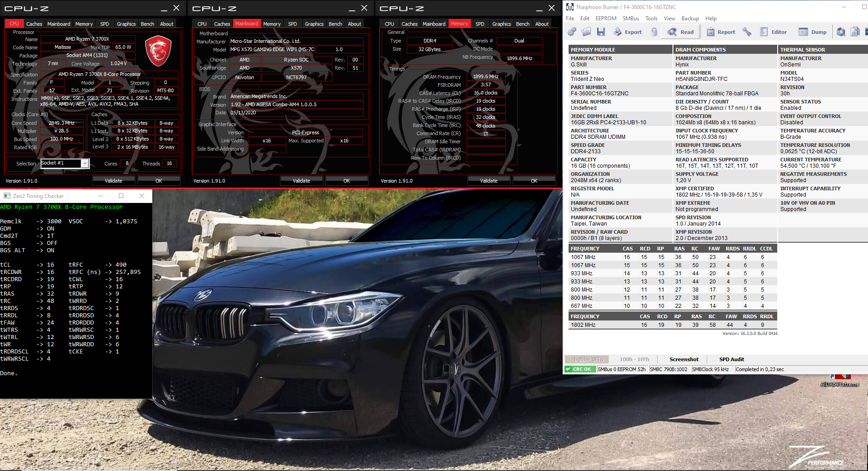Click the DRAM Frequency value 1899.6 MHz
Screen dimensions: 868x471
485,76
